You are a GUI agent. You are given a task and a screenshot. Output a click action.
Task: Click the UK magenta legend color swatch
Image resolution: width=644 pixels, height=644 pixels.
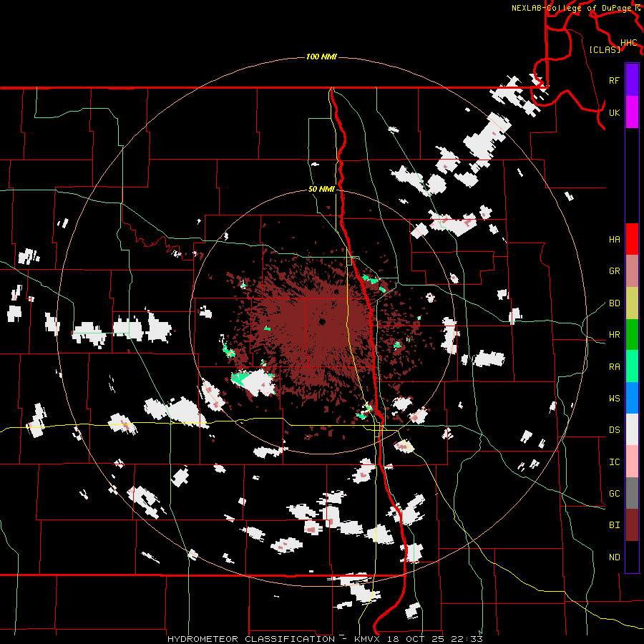632,112
